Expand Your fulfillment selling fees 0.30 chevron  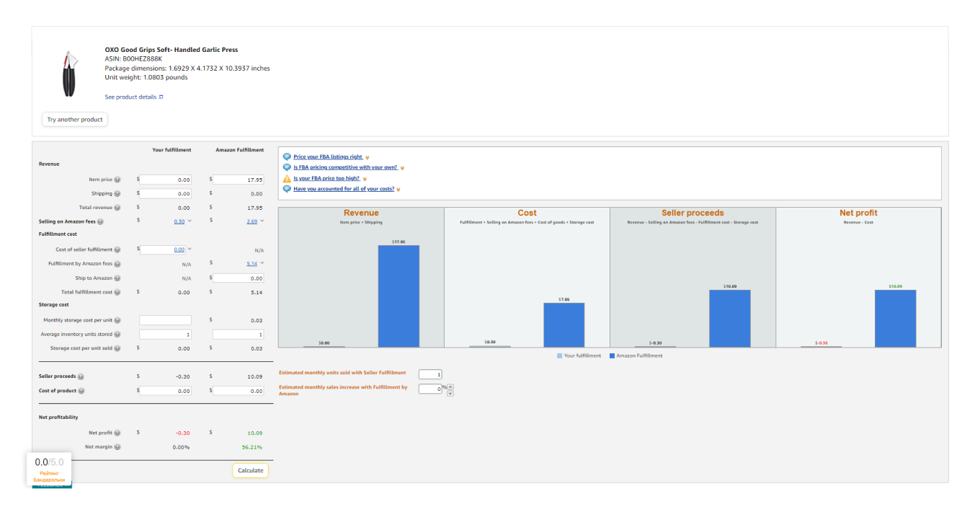click(190, 221)
